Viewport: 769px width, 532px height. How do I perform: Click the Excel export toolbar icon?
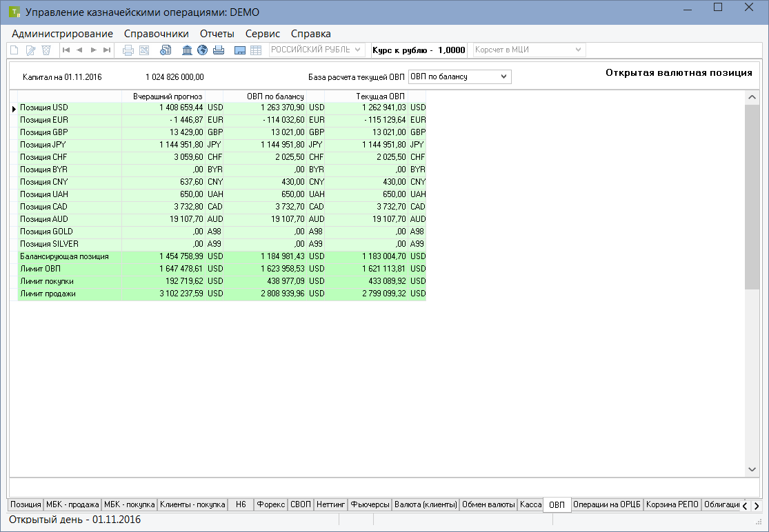tap(144, 50)
